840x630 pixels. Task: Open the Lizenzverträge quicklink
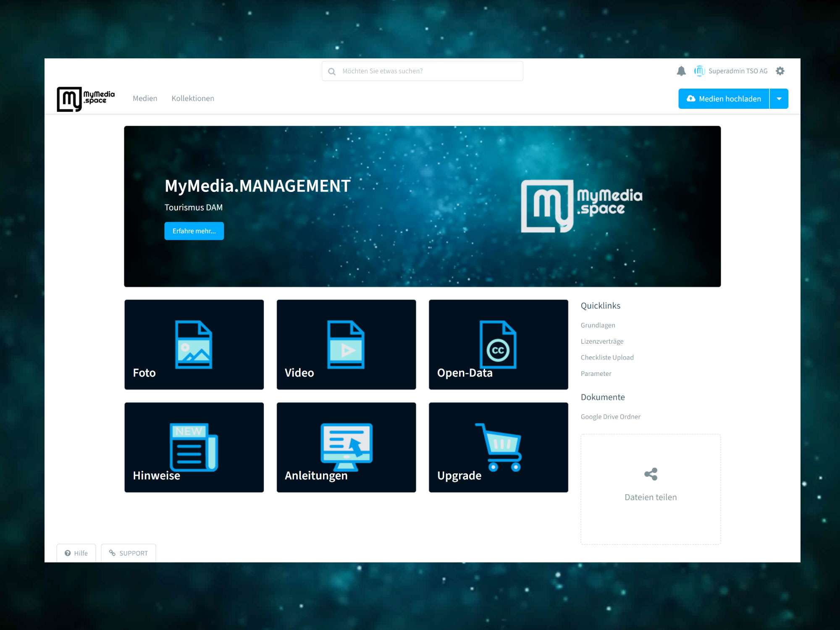602,341
